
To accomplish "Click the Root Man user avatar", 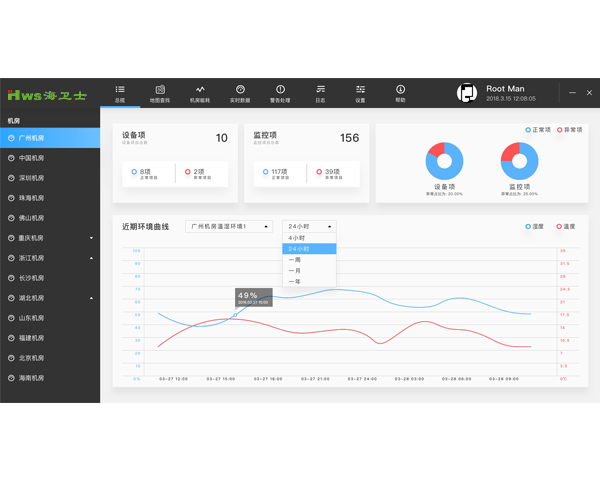I will [x=467, y=93].
